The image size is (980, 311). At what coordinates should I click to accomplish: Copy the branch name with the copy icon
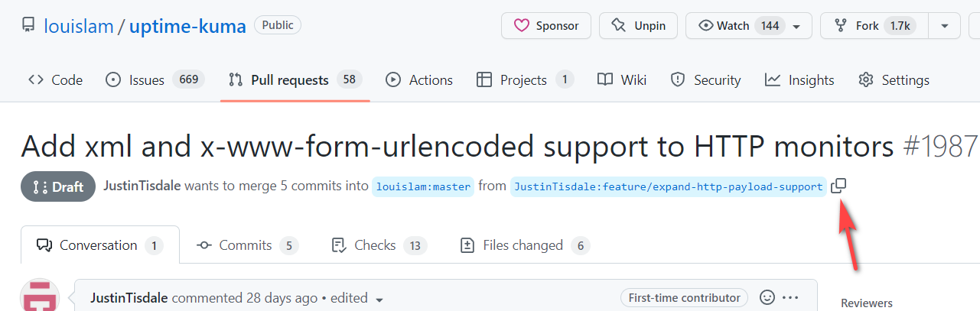click(838, 186)
